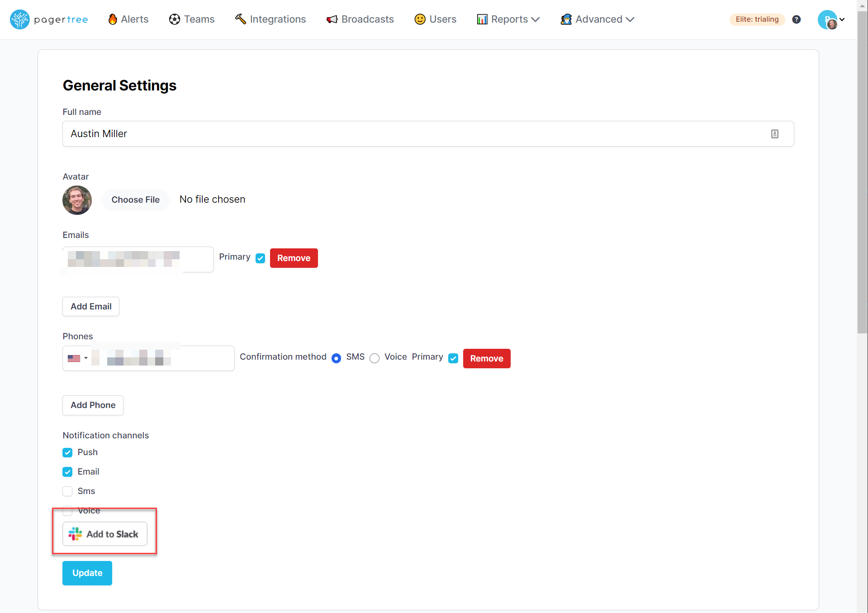Click the Reports bar chart icon
The image size is (868, 613).
482,19
